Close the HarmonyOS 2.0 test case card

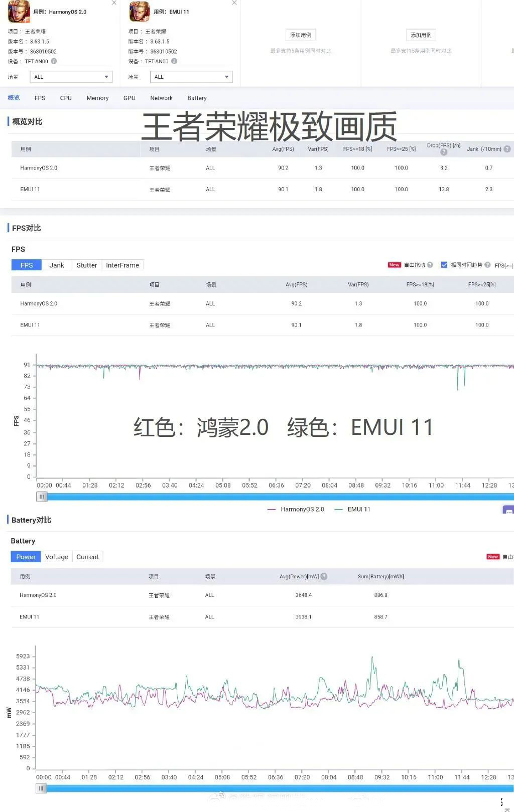point(114,3)
